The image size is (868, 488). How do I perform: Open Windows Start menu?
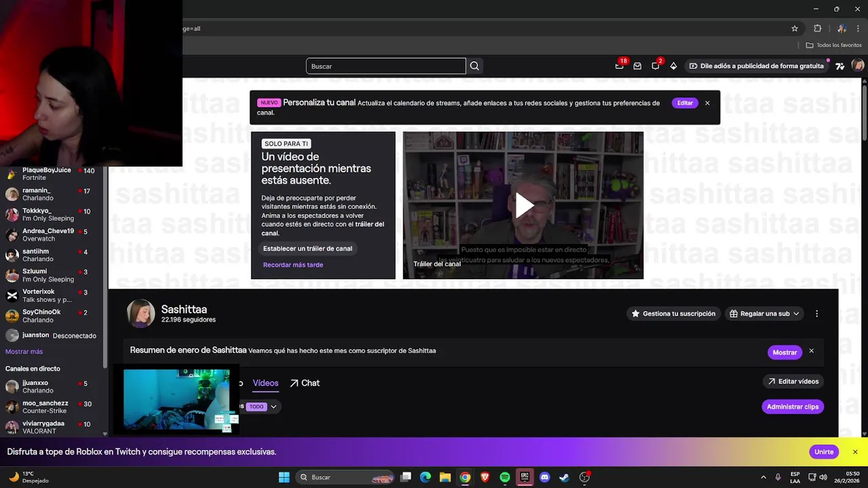284,477
